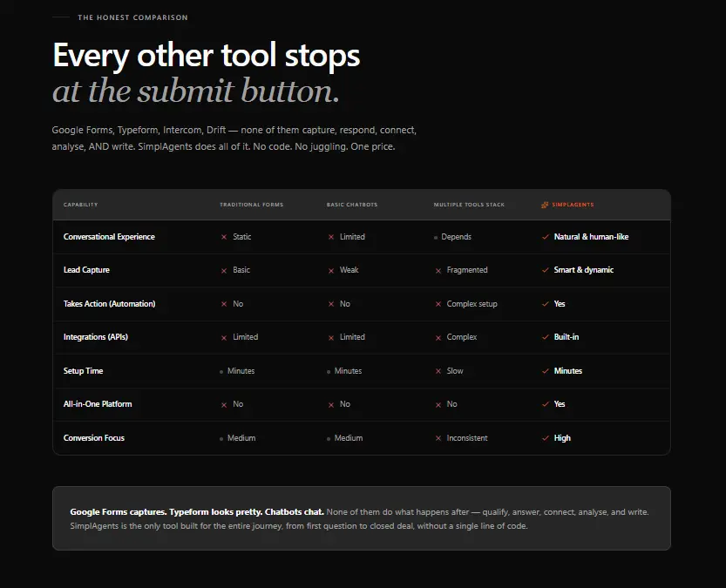
Task: Click the High cell text
Action: point(562,437)
